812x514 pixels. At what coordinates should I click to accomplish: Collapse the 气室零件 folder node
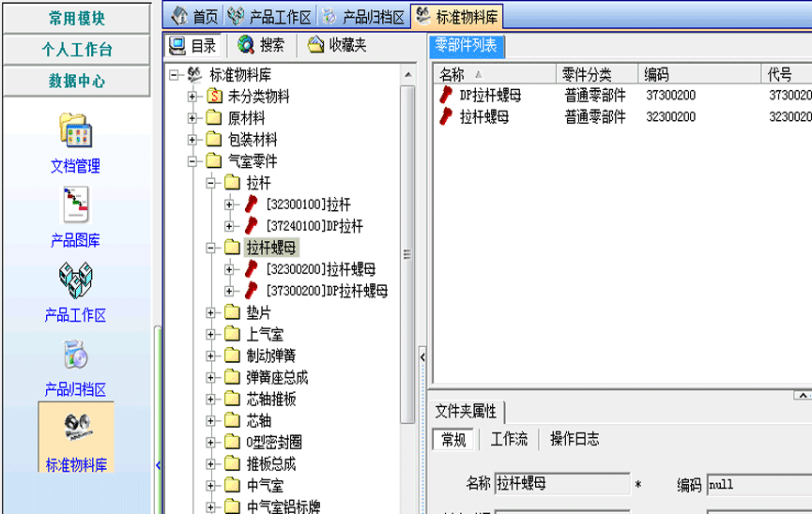point(192,161)
